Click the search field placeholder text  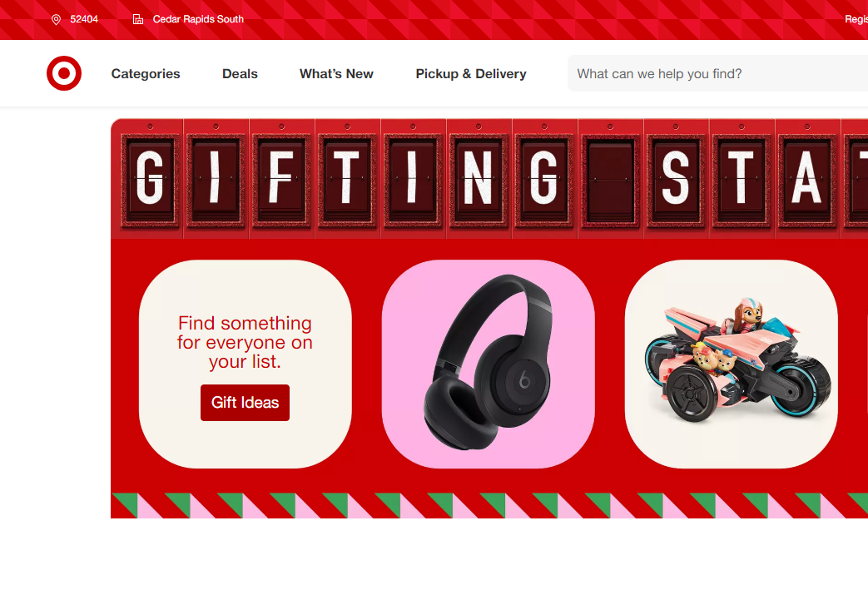[659, 73]
